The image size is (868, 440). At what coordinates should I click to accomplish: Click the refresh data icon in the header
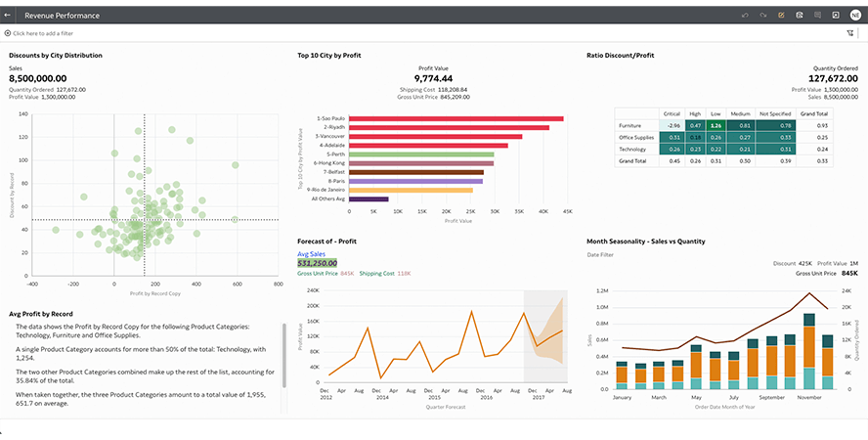pos(800,15)
